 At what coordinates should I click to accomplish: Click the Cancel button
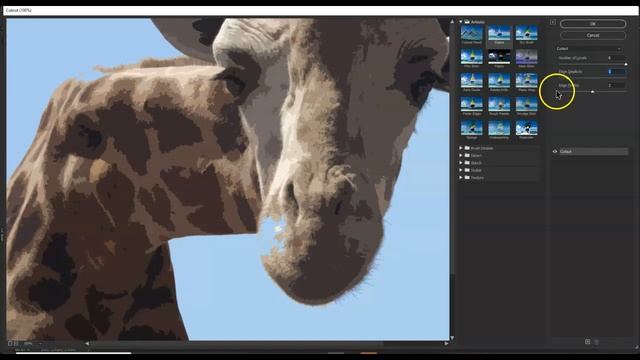click(593, 36)
